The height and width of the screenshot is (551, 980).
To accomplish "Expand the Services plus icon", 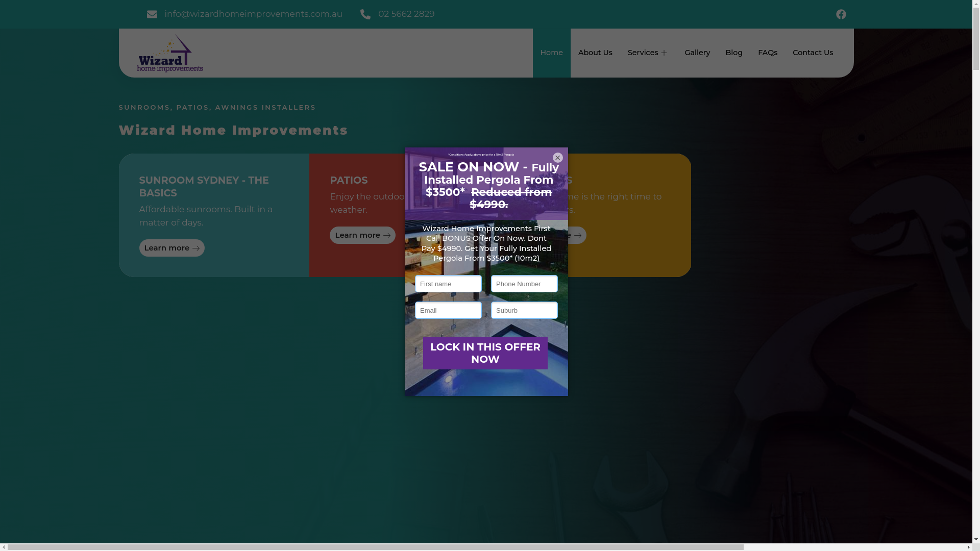I will 664,53.
